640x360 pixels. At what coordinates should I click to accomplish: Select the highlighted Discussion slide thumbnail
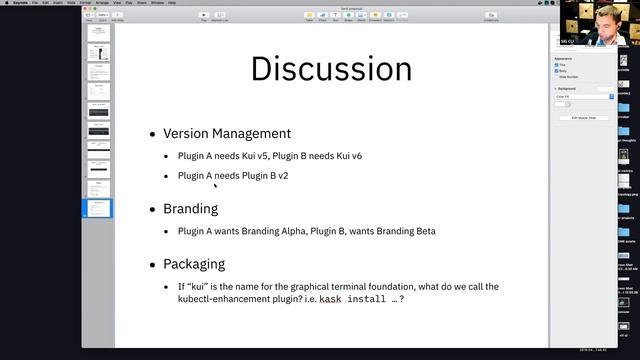pyautogui.click(x=99, y=208)
